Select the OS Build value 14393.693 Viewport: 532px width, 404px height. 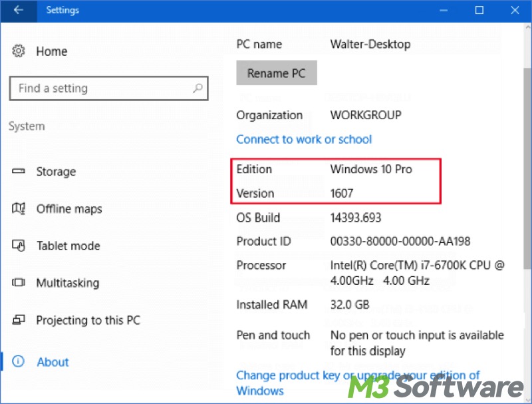(x=356, y=218)
